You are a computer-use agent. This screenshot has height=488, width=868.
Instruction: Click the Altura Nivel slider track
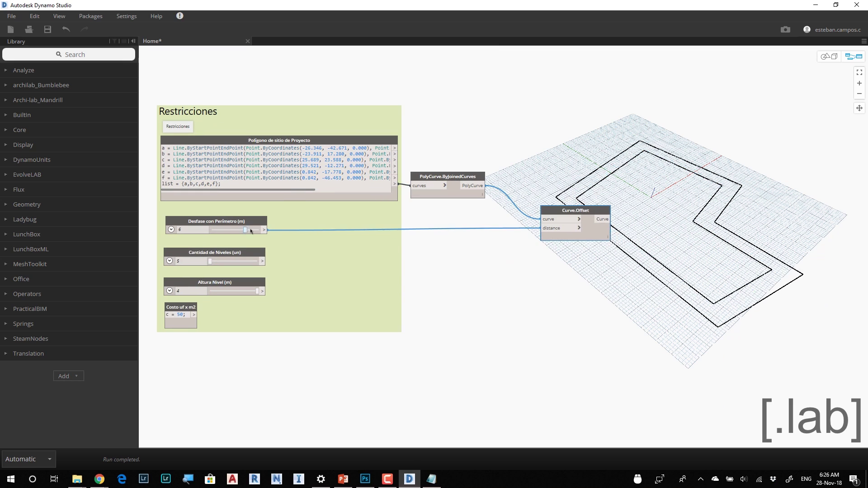pos(233,291)
